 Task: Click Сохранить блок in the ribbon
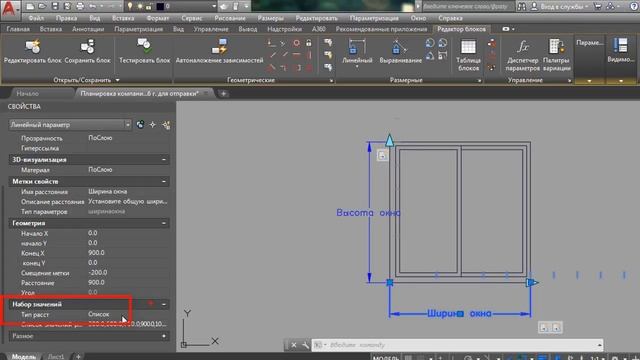pos(87,51)
